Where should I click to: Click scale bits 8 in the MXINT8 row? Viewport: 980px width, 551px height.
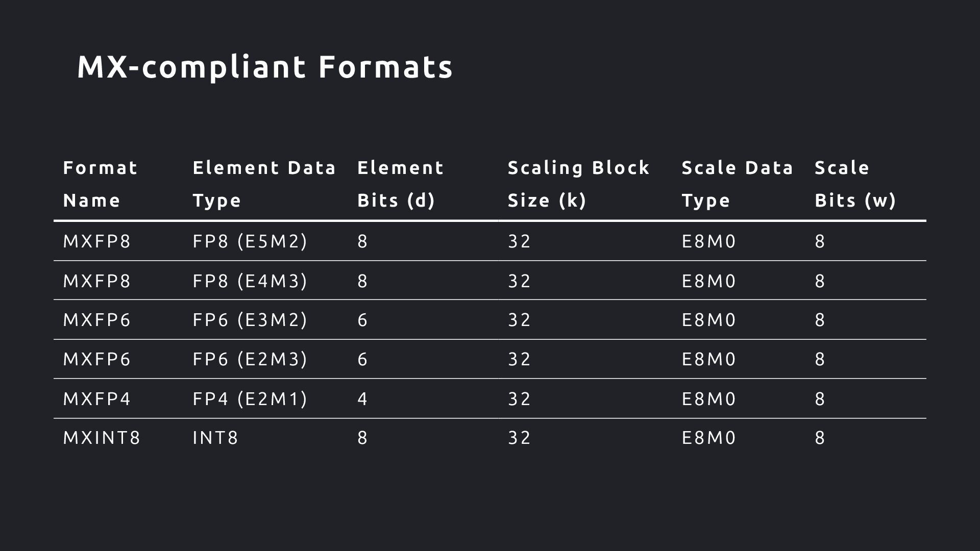pos(820,438)
